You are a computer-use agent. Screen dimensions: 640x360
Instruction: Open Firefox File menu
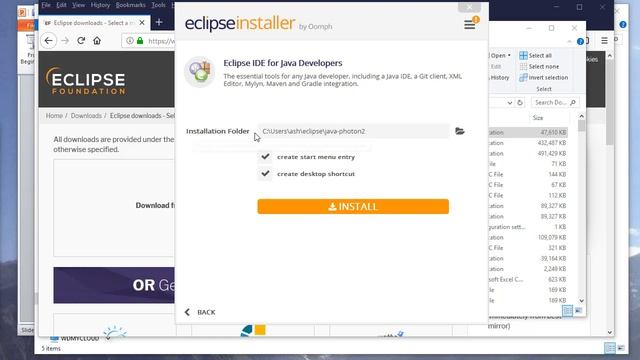46,5
